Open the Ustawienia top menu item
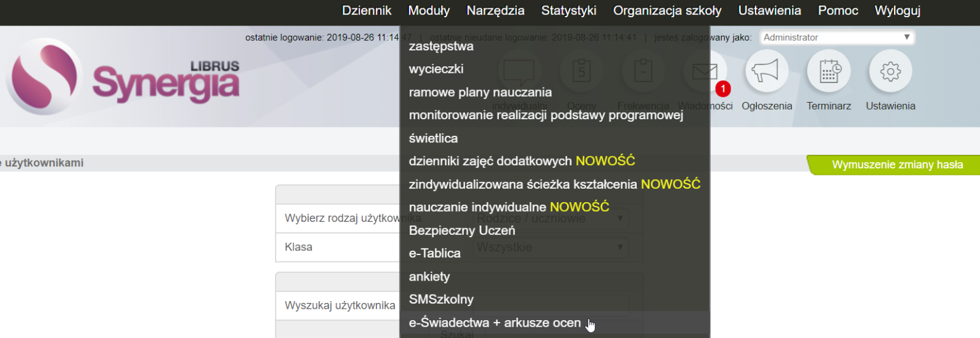980x338 pixels. (769, 11)
